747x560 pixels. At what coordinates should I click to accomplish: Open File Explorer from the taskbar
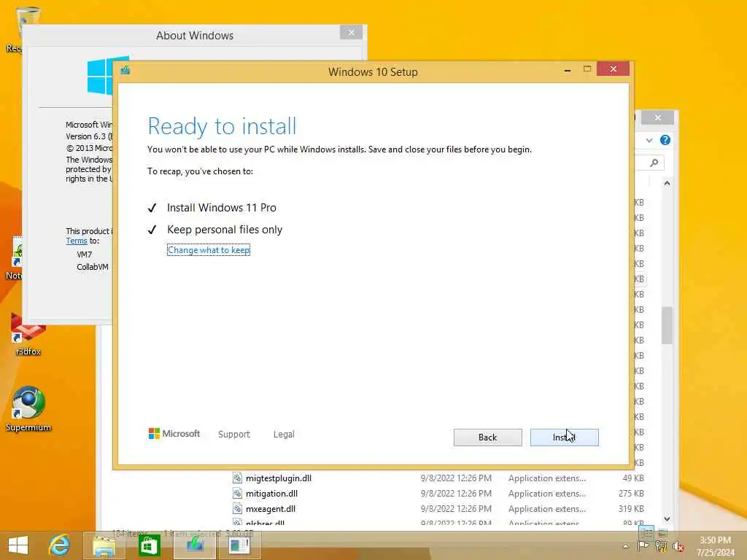coord(104,545)
